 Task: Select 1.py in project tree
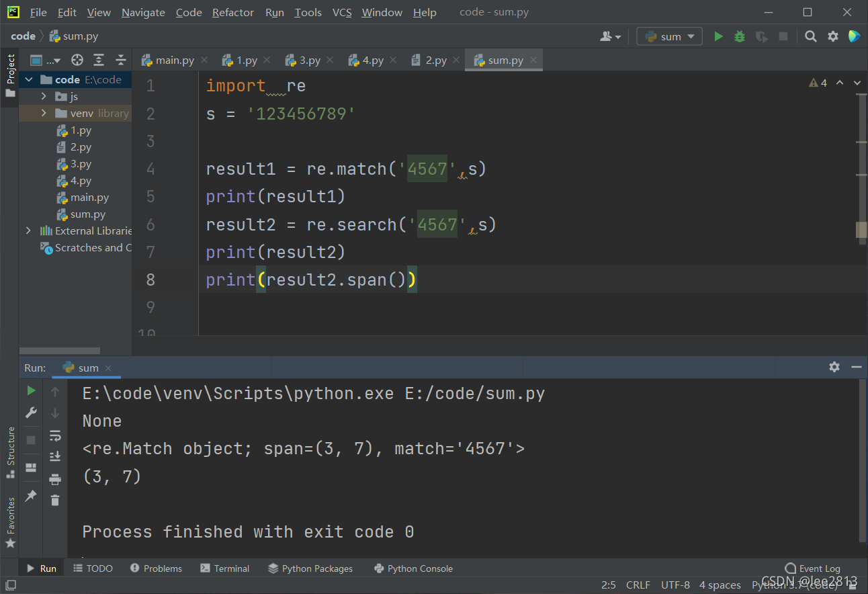[x=75, y=130]
